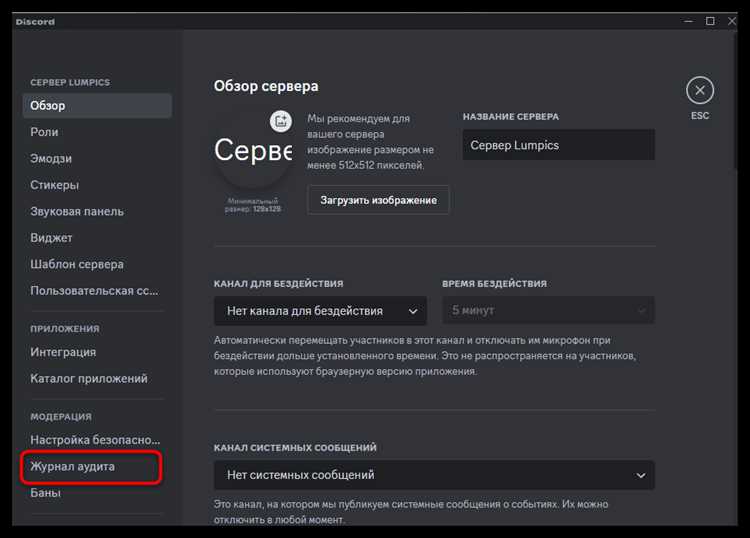
Task: Maximize the Discord window
Action: 710,22
